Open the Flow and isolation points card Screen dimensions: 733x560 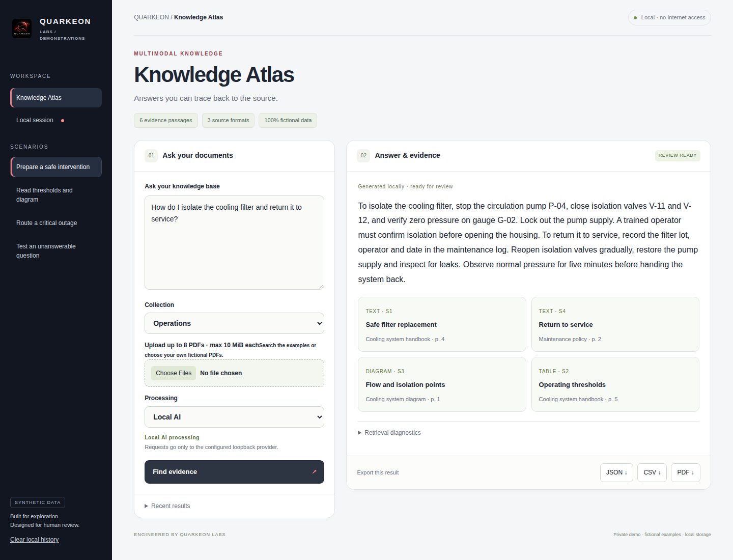point(442,384)
